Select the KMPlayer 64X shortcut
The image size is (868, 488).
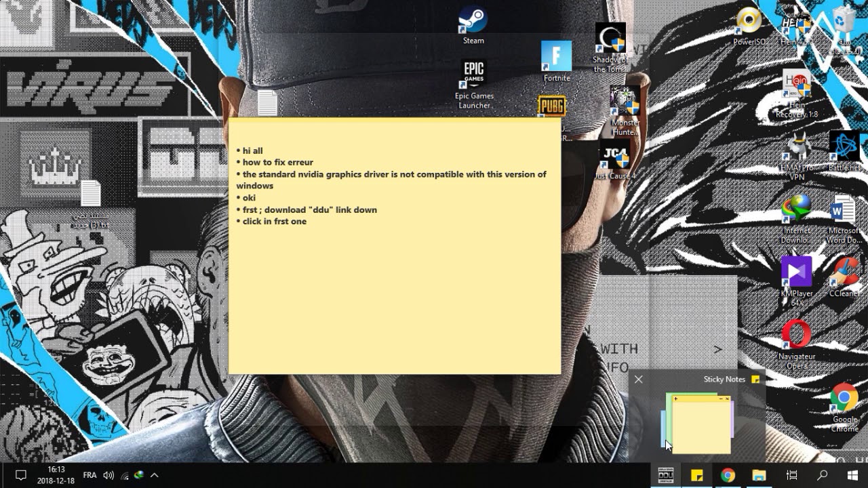[797, 281]
